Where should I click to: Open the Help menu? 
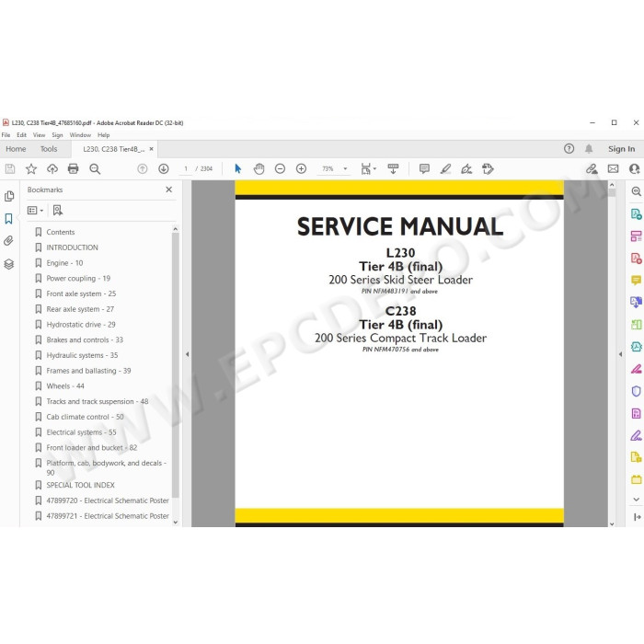[103, 135]
